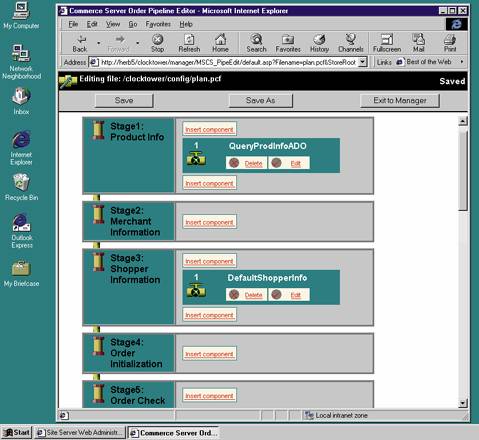Image resolution: width=479 pixels, height=440 pixels.
Task: Click the Stage5 Order Check pipe icon
Action: 99,394
